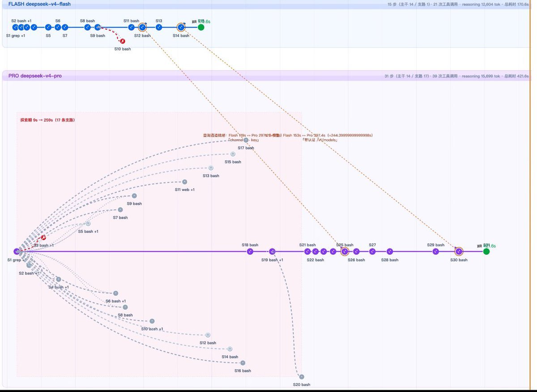
Task: Open the S5 step node in the FLASH lane
Action: [x=48, y=27]
